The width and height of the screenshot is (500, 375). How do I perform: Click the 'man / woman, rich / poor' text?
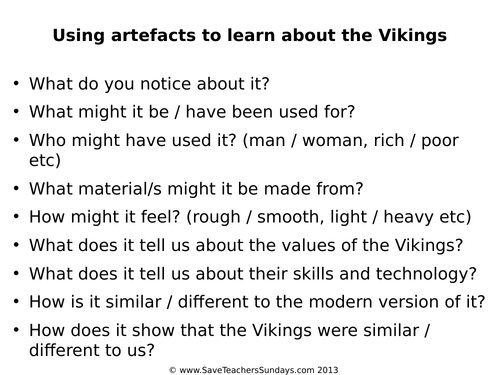click(351, 140)
